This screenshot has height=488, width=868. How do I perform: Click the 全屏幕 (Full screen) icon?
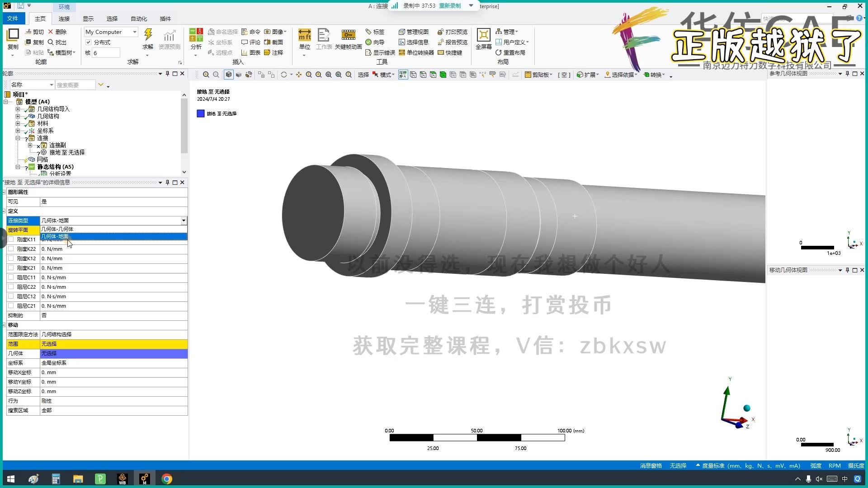tap(483, 35)
